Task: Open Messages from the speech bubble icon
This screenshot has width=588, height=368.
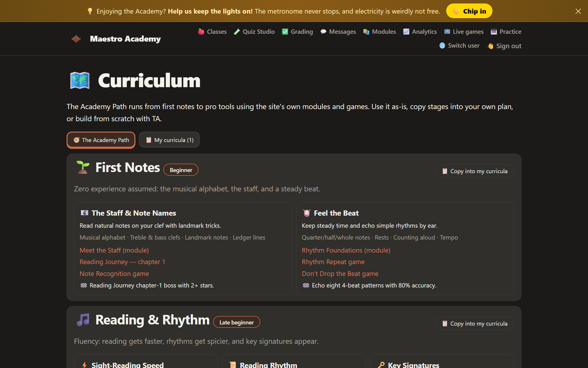Action: pos(323,32)
